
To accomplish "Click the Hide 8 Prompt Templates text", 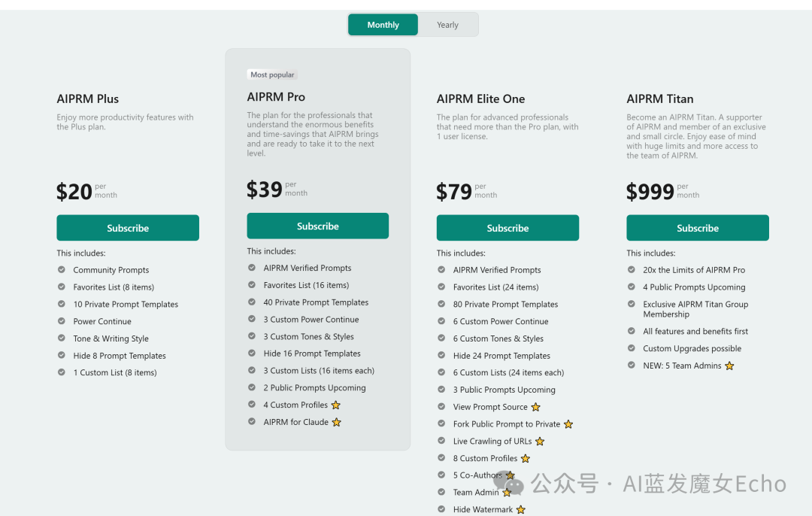I will [x=120, y=355].
